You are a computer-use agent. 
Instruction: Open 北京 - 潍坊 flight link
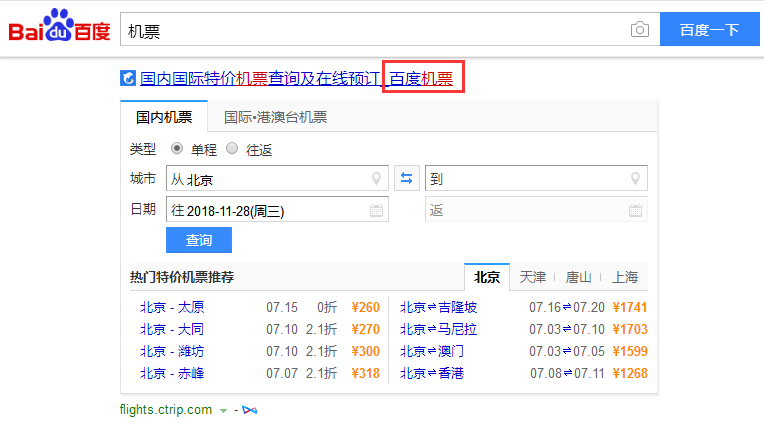coord(172,351)
